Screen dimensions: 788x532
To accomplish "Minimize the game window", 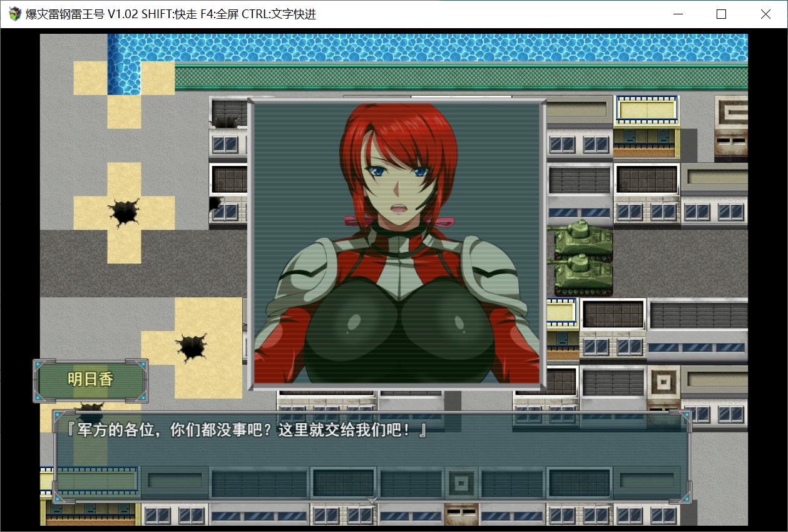I will (678, 14).
